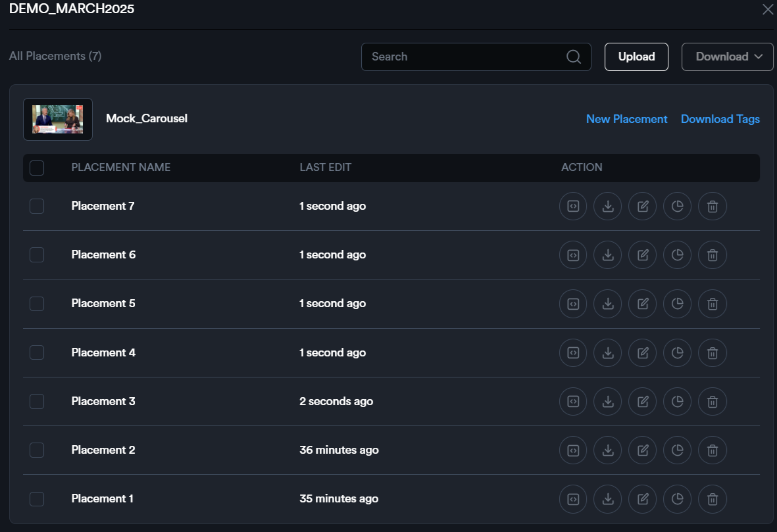Select the Placement 4 checkbox

37,353
